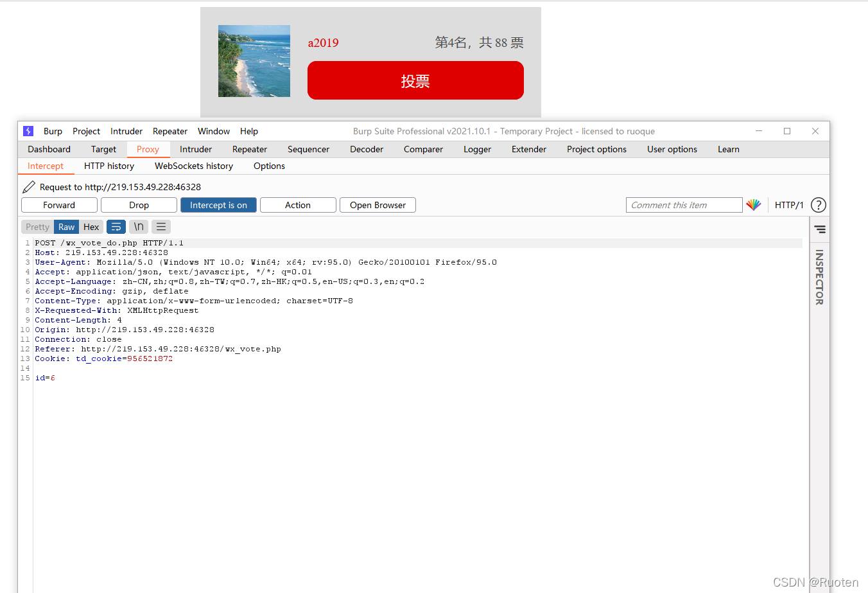Open the Action dropdown button
Screen dimensions: 868x593
click(x=298, y=205)
